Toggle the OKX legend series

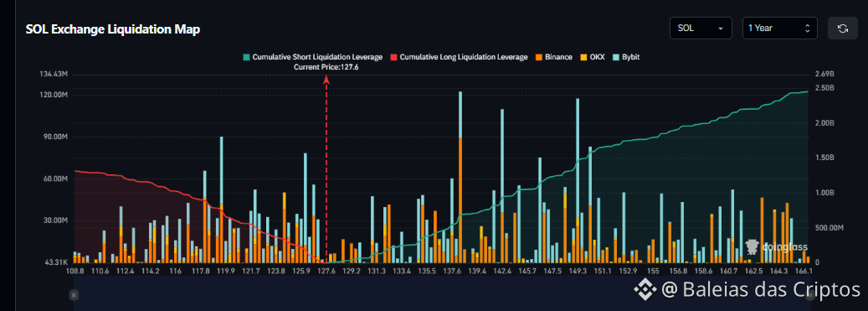(x=592, y=57)
